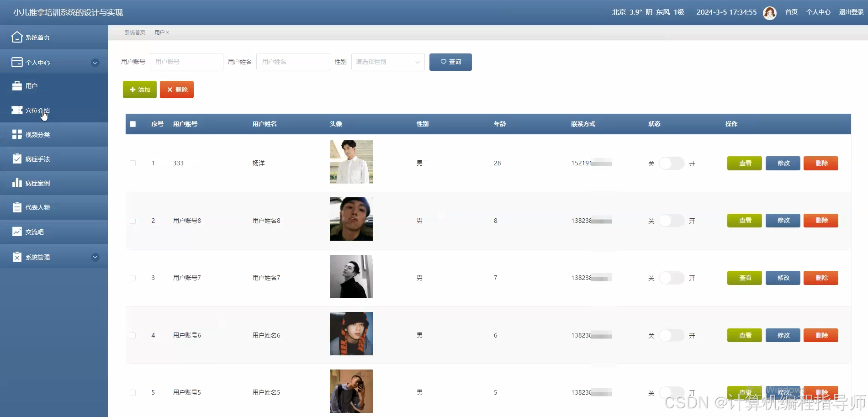The height and width of the screenshot is (417, 868).
Task: Click the 状态 column header
Action: point(654,124)
